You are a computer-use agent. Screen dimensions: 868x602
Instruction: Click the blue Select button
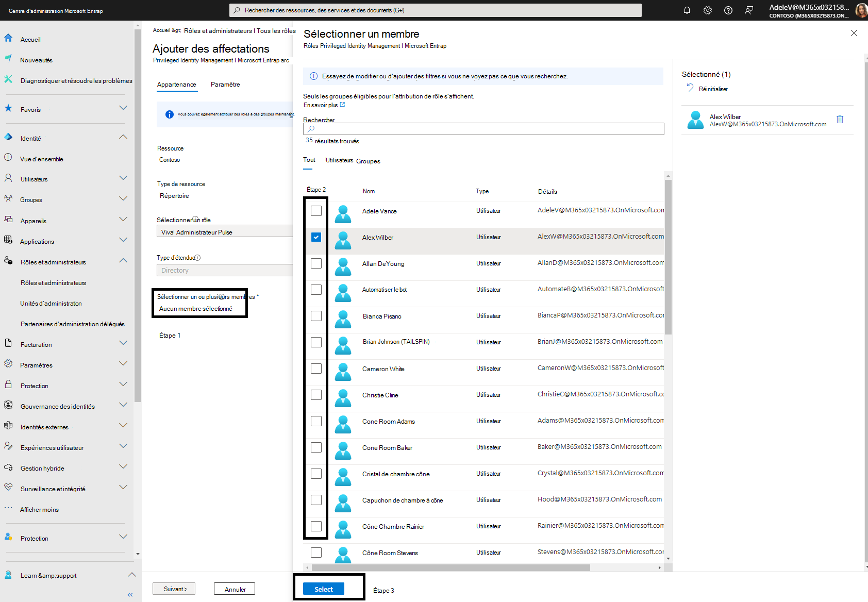click(324, 589)
